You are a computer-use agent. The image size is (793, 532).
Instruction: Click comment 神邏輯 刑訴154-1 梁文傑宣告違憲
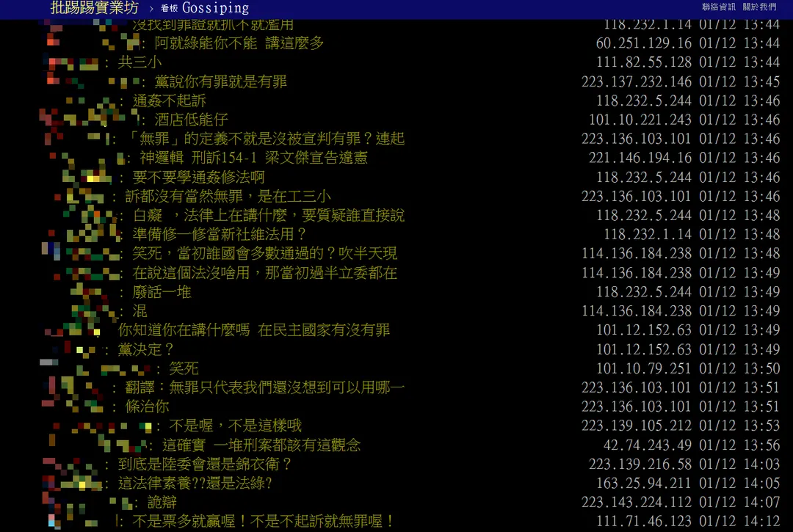point(254,158)
